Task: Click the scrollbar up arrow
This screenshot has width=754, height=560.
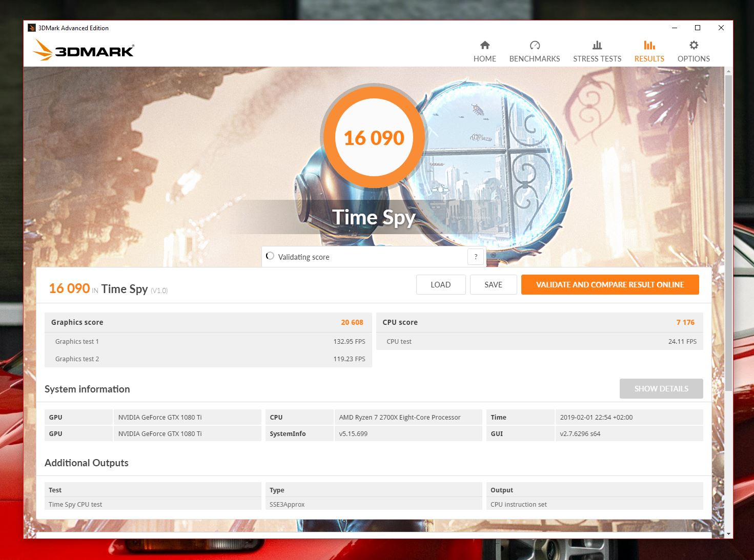Action: point(728,71)
